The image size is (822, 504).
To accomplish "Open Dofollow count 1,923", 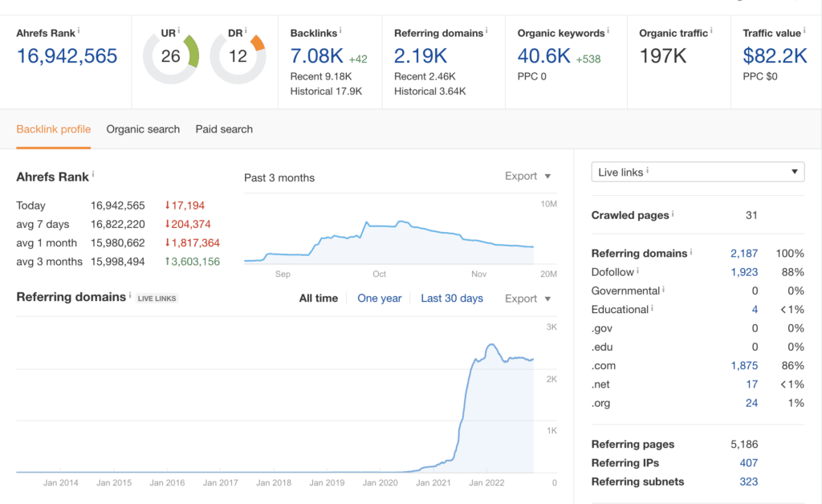I will (x=744, y=272).
